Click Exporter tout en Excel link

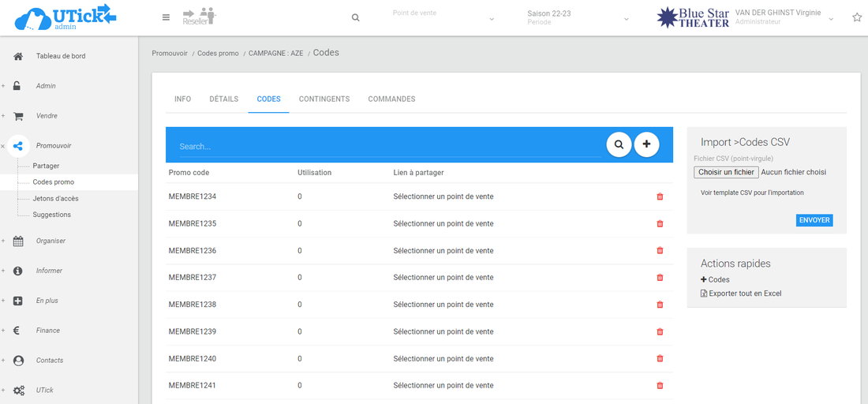pyautogui.click(x=745, y=294)
